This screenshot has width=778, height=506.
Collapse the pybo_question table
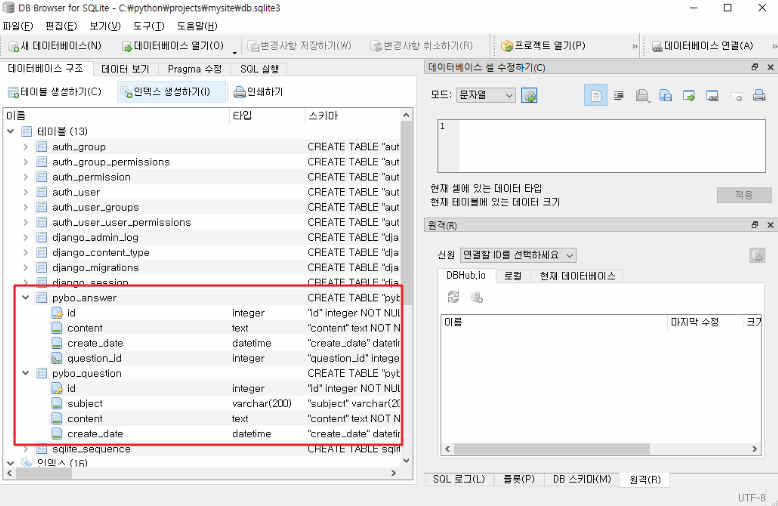pyautogui.click(x=26, y=373)
